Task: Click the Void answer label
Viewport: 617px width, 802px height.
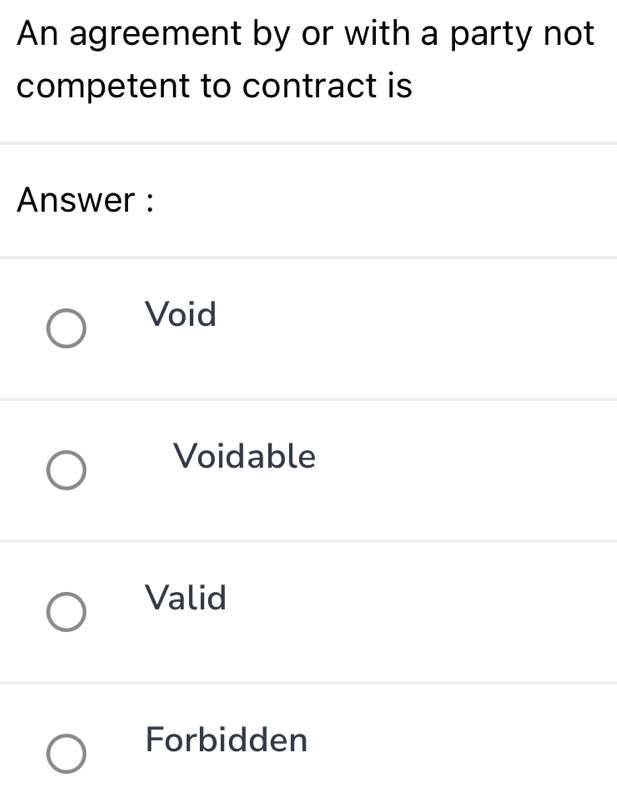Action: point(180,315)
